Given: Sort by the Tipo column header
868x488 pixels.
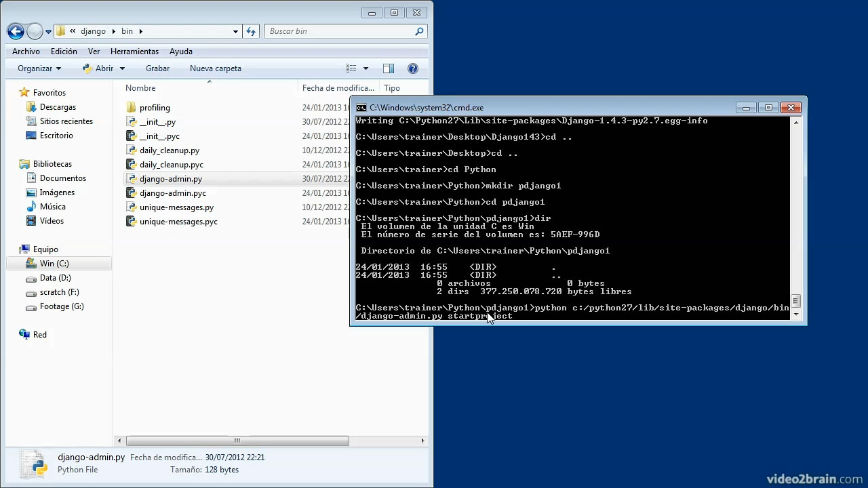Looking at the screenshot, I should [x=392, y=88].
